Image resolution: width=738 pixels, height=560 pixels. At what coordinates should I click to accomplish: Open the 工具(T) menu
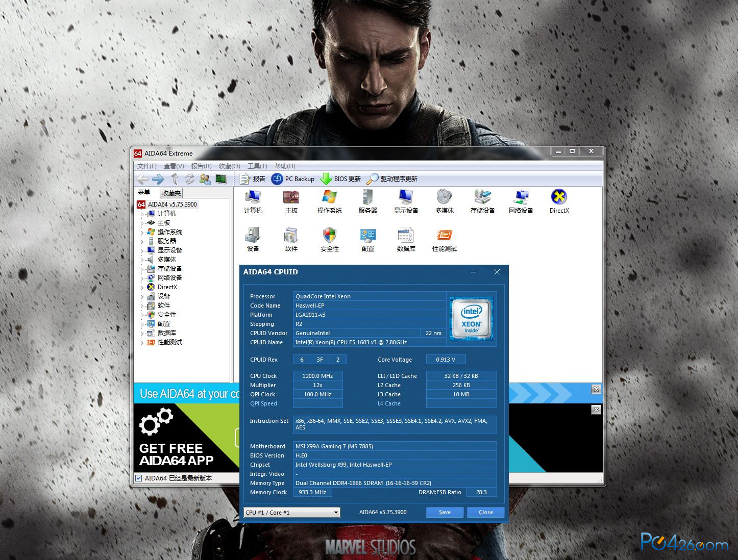click(x=257, y=166)
